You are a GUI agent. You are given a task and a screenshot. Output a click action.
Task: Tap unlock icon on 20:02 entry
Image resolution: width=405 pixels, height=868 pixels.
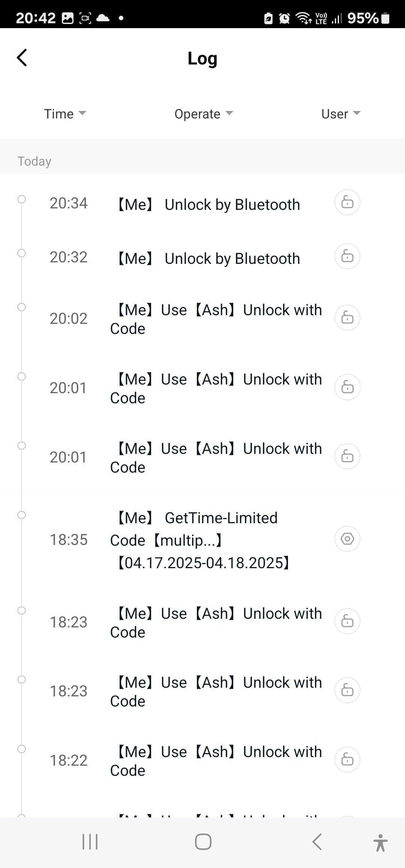click(347, 318)
